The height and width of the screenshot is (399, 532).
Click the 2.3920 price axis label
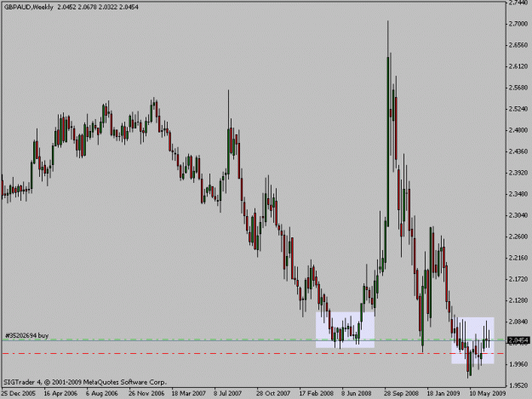[x=518, y=173]
